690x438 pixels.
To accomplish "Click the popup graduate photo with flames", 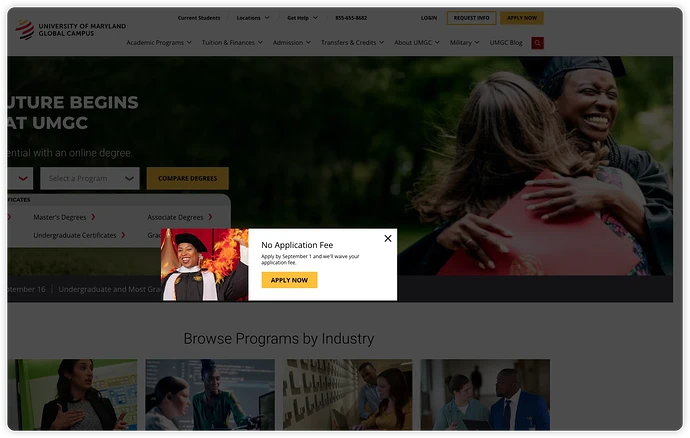I will (x=205, y=265).
